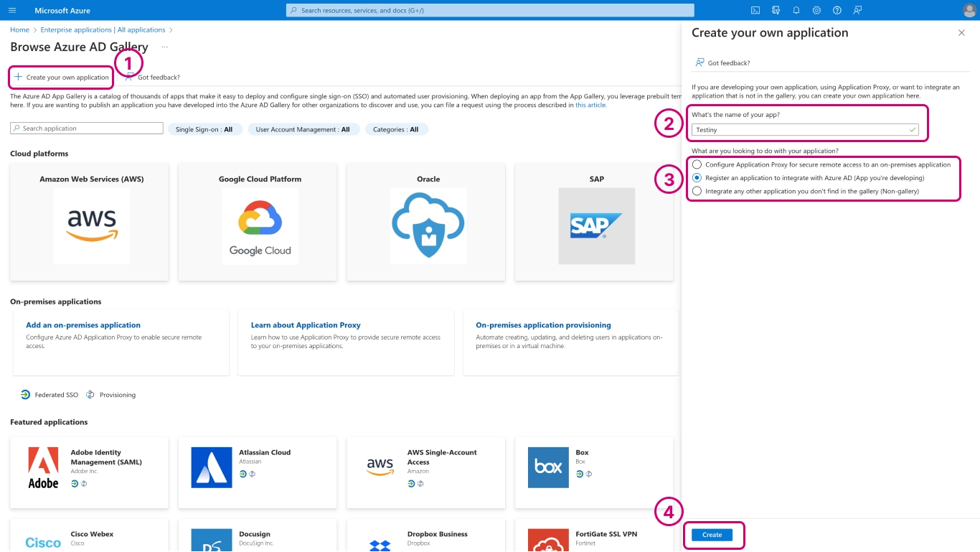Open the Directories and subscriptions filter icon
This screenshot has height=552, width=980.
coord(776,11)
